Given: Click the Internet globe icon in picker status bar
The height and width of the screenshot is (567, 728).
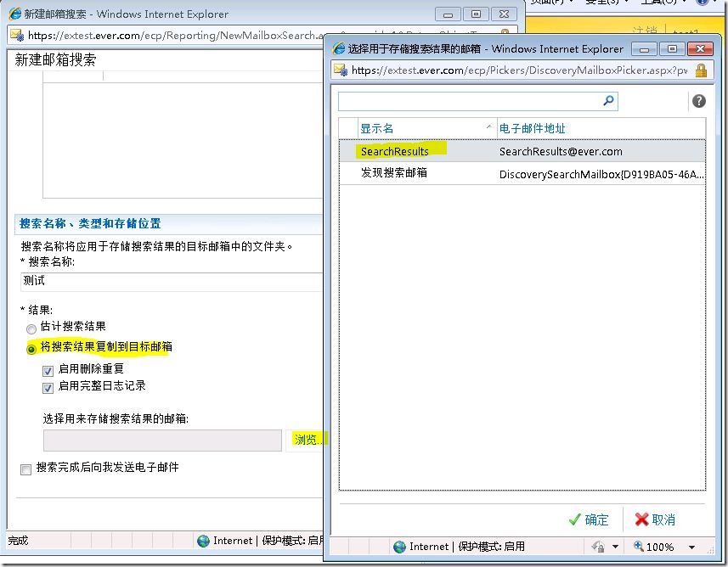Looking at the screenshot, I should tap(398, 547).
